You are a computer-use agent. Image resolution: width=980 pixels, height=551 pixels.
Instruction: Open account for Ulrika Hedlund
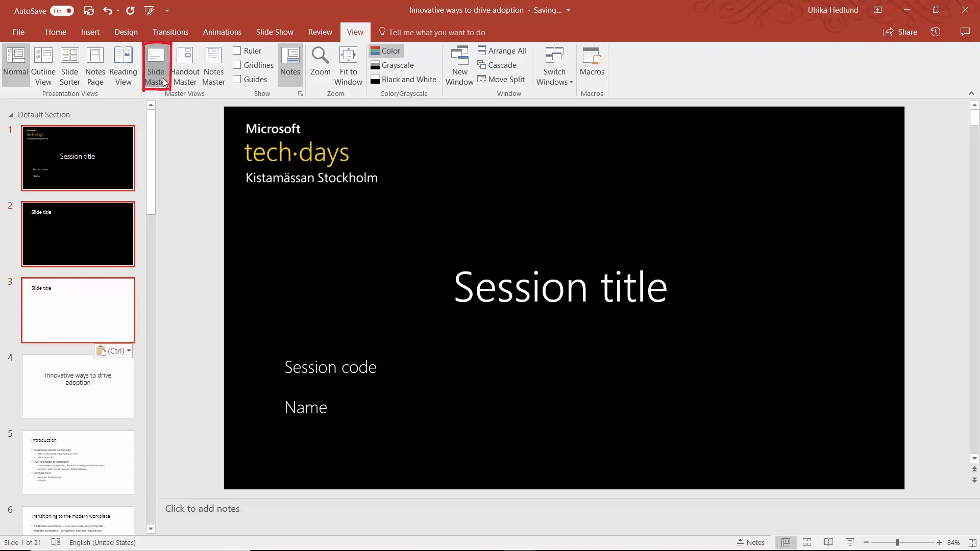tap(833, 10)
